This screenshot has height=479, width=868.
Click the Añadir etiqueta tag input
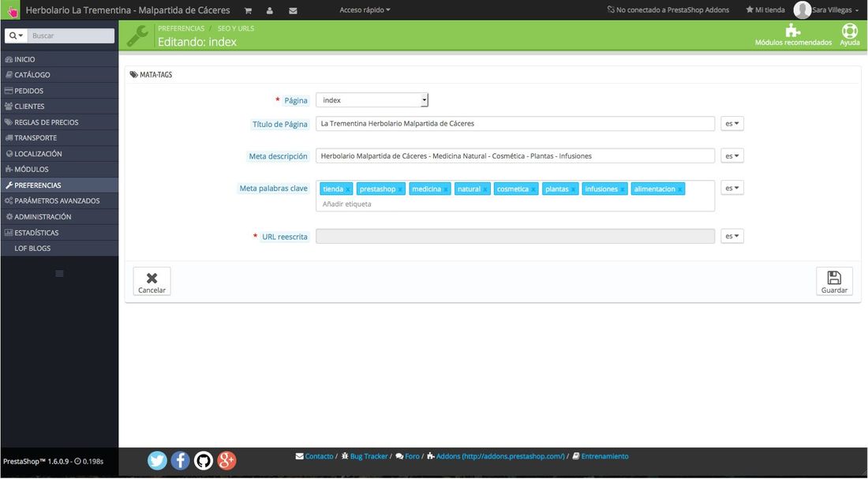347,204
